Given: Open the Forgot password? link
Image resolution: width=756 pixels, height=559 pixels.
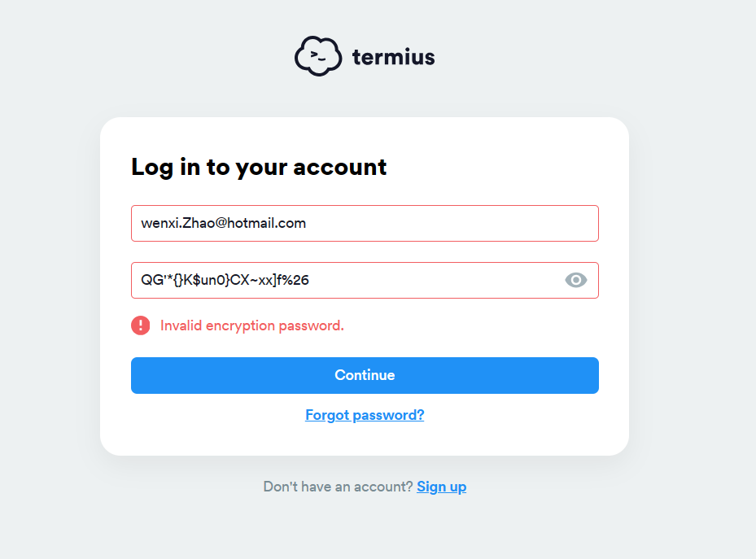Looking at the screenshot, I should (365, 415).
